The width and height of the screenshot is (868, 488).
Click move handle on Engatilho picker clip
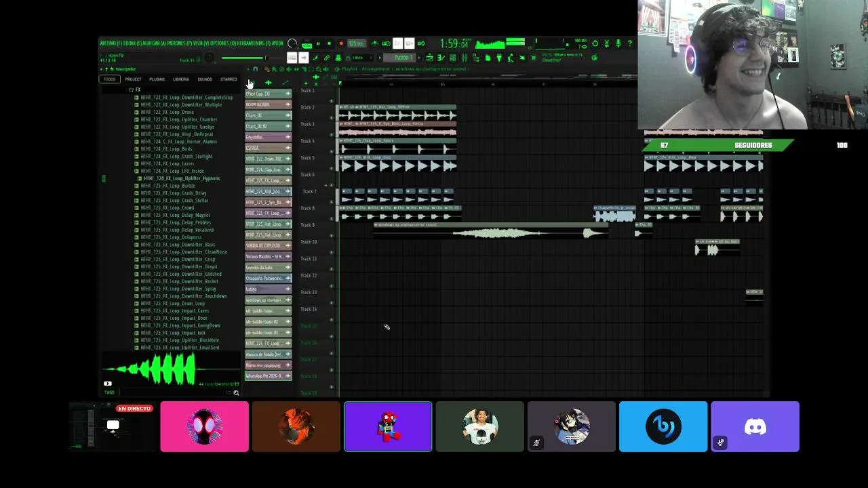288,137
